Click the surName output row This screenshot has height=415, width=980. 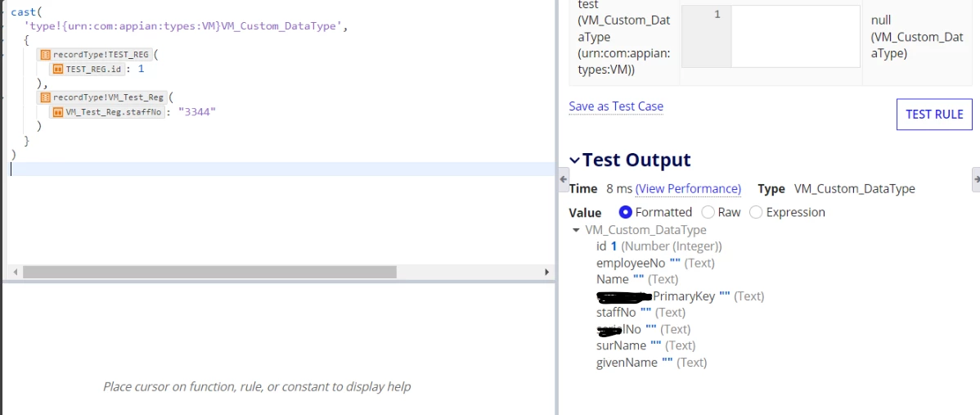(645, 345)
